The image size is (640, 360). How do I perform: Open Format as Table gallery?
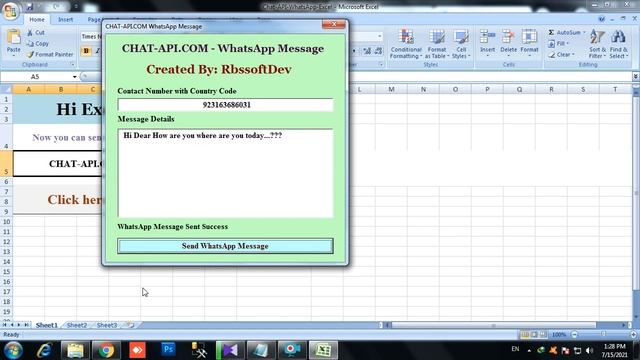[436, 44]
